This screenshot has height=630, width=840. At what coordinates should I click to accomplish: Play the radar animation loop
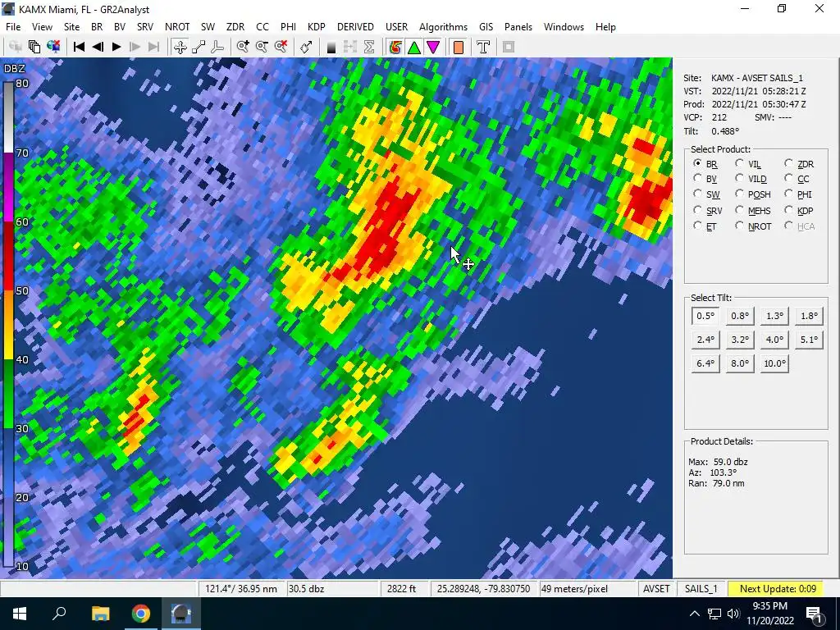pyautogui.click(x=116, y=47)
